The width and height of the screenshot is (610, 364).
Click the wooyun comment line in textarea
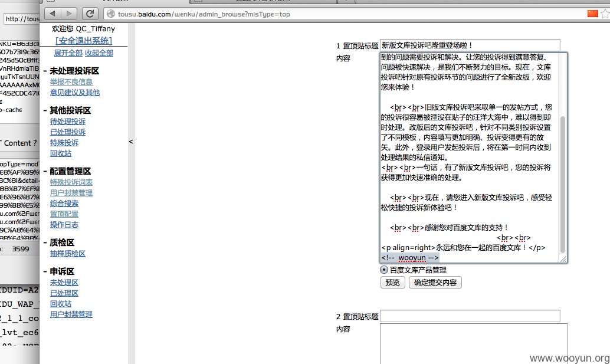click(410, 258)
